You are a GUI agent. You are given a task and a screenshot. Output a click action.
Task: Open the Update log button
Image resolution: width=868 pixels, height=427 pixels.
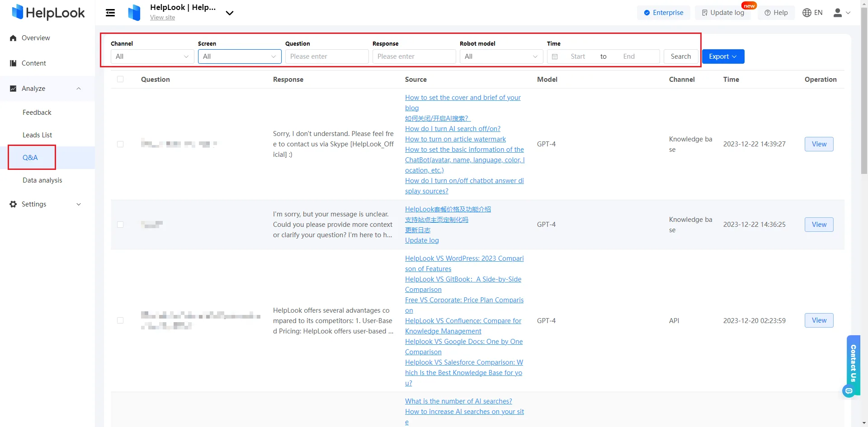(723, 13)
